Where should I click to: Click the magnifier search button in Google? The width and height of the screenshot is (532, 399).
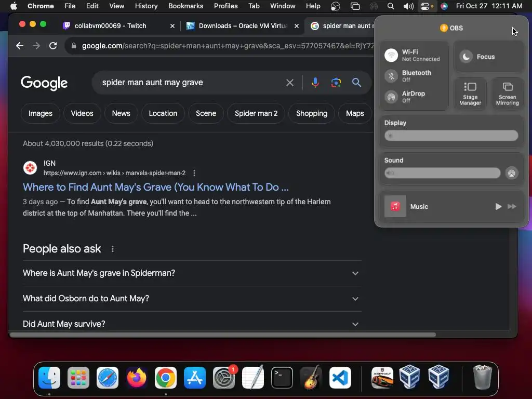356,83
